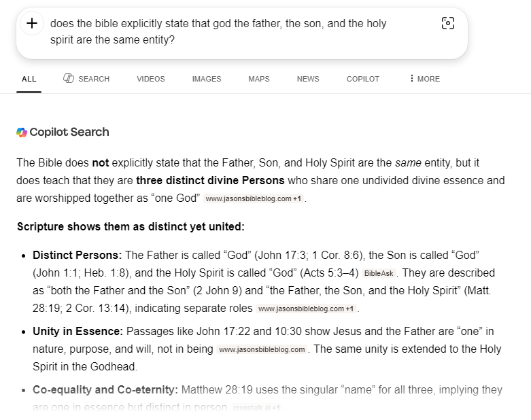Switch to the COPILOT tab
531x420 pixels.
(362, 79)
